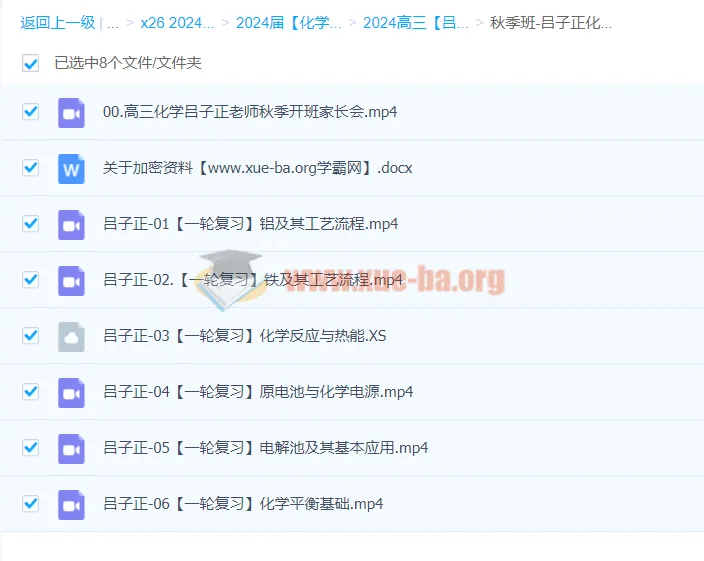The width and height of the screenshot is (704, 561).
Task: Click video icon for 吕子正-01 铝及其工艺流程
Action: (x=71, y=224)
